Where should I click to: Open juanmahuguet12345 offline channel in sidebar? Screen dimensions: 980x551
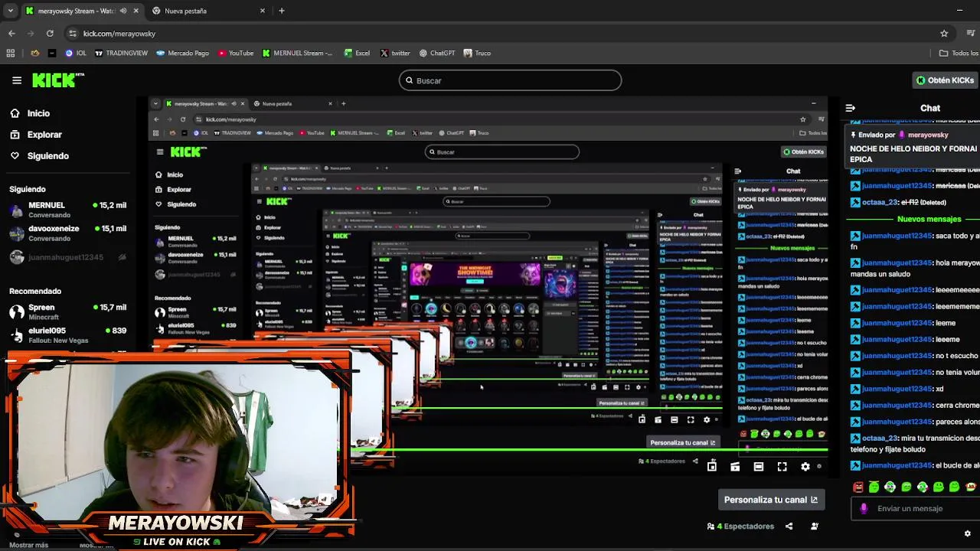coord(67,257)
